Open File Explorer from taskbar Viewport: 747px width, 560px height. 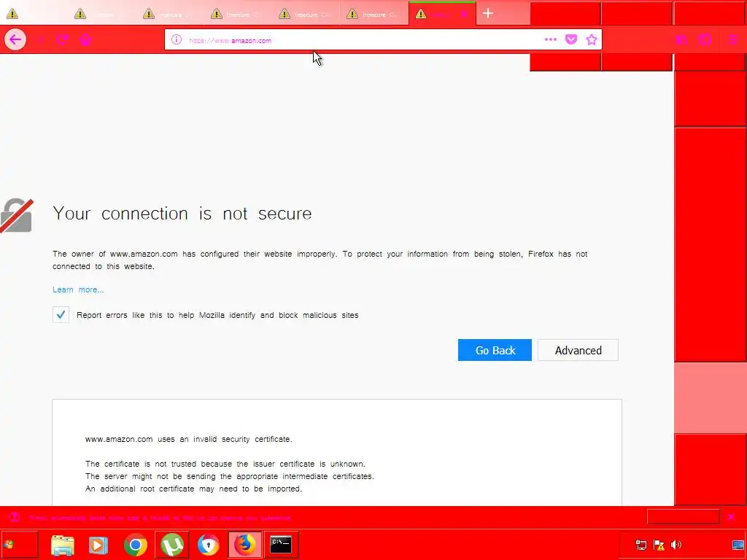63,545
